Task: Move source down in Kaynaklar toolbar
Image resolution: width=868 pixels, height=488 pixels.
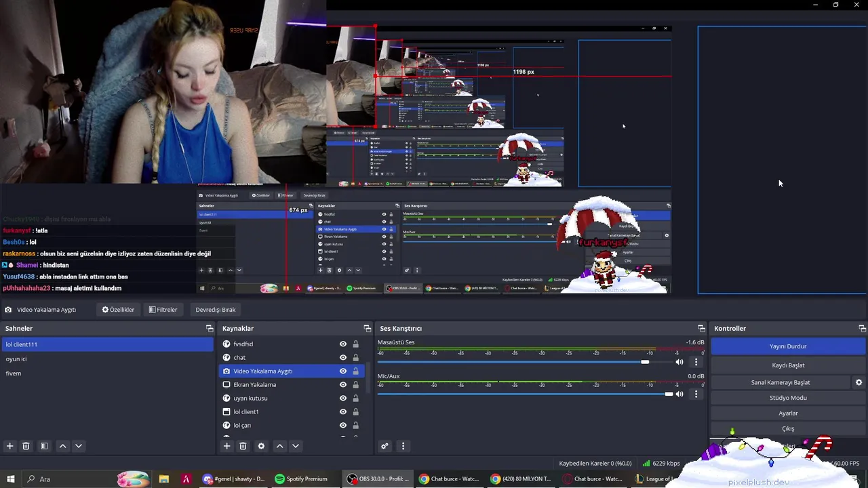Action: tap(296, 446)
